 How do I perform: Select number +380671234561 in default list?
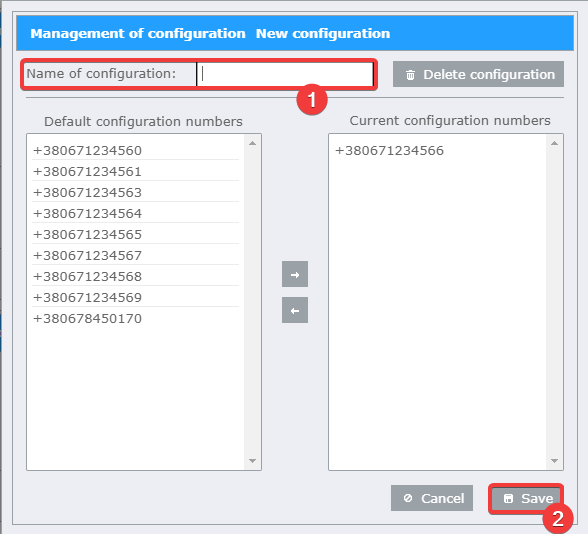(x=135, y=171)
